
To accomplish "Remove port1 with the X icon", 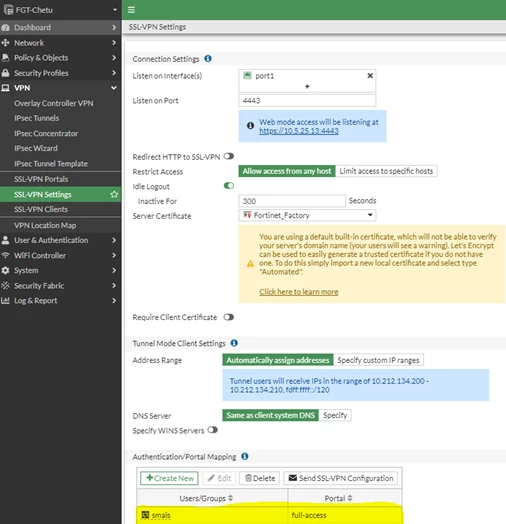I will pyautogui.click(x=370, y=76).
